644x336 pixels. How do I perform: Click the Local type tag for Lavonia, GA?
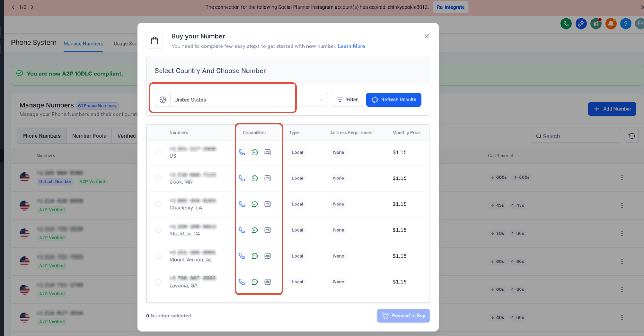click(x=297, y=282)
